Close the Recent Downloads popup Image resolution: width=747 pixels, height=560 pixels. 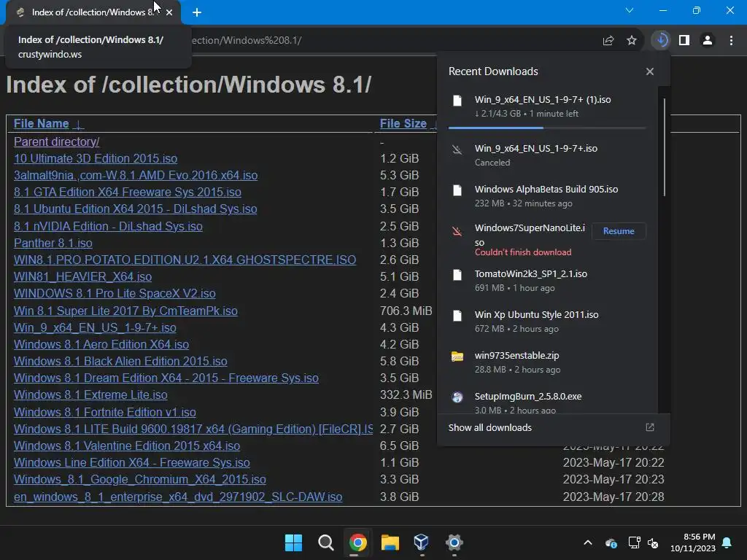coord(650,71)
